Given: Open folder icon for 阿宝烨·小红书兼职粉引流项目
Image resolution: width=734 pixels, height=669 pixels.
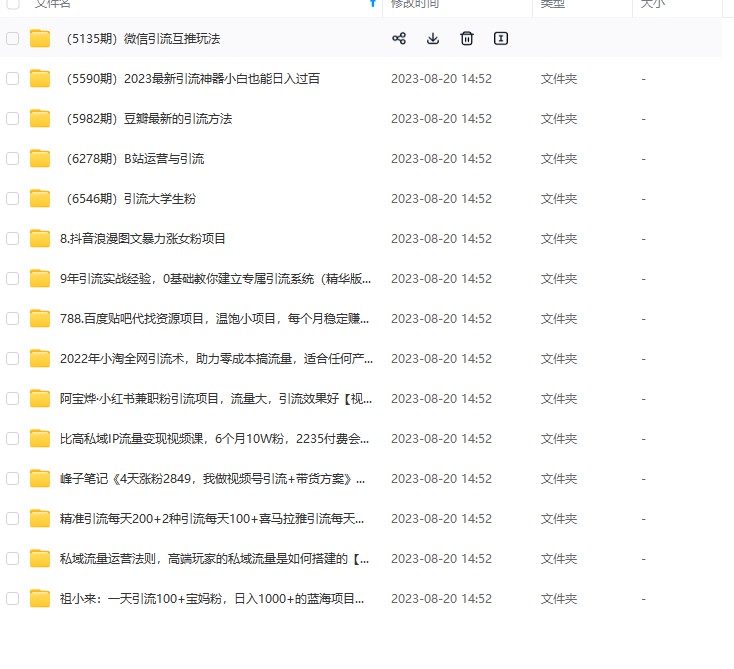Looking at the screenshot, I should click(40, 399).
